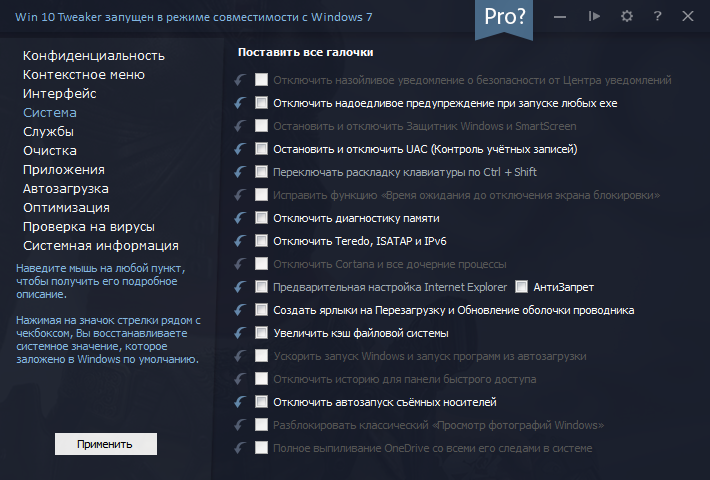This screenshot has height=480, width=710.
Task: Open the Приложения section
Action: pyautogui.click(x=64, y=170)
